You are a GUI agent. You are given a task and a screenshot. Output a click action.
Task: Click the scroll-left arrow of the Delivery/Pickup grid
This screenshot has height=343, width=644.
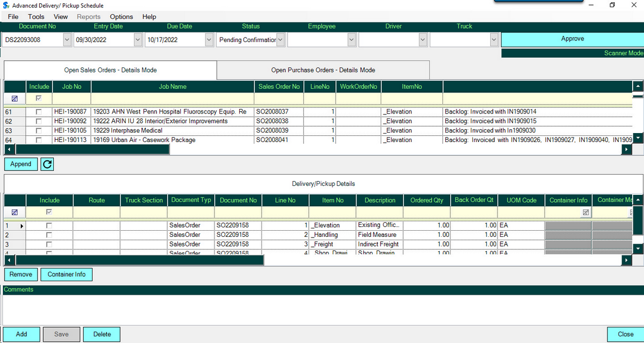click(x=10, y=260)
